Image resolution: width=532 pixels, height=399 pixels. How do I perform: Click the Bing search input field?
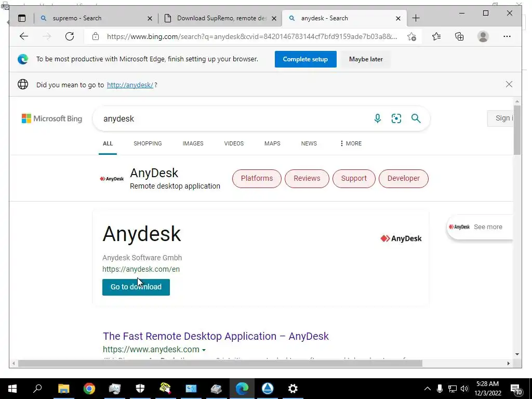[x=234, y=118]
